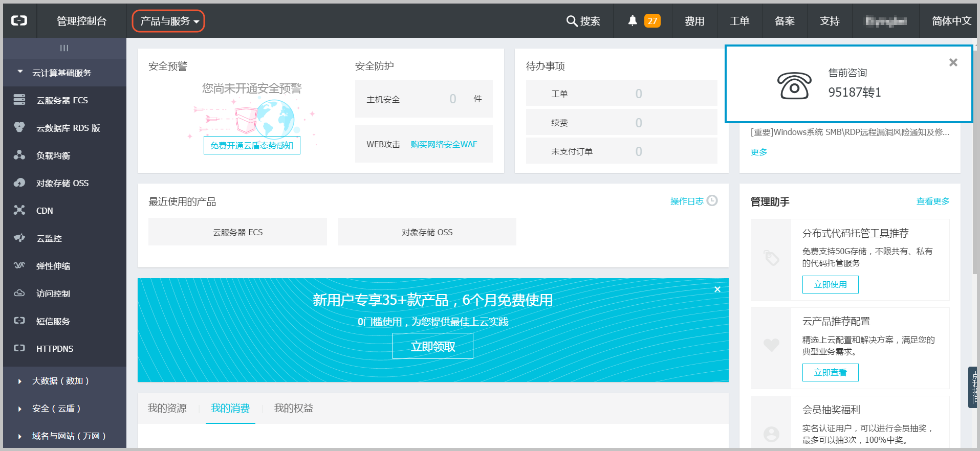Click 立即使用 for code hosting
The height and width of the screenshot is (451, 980).
point(830,284)
